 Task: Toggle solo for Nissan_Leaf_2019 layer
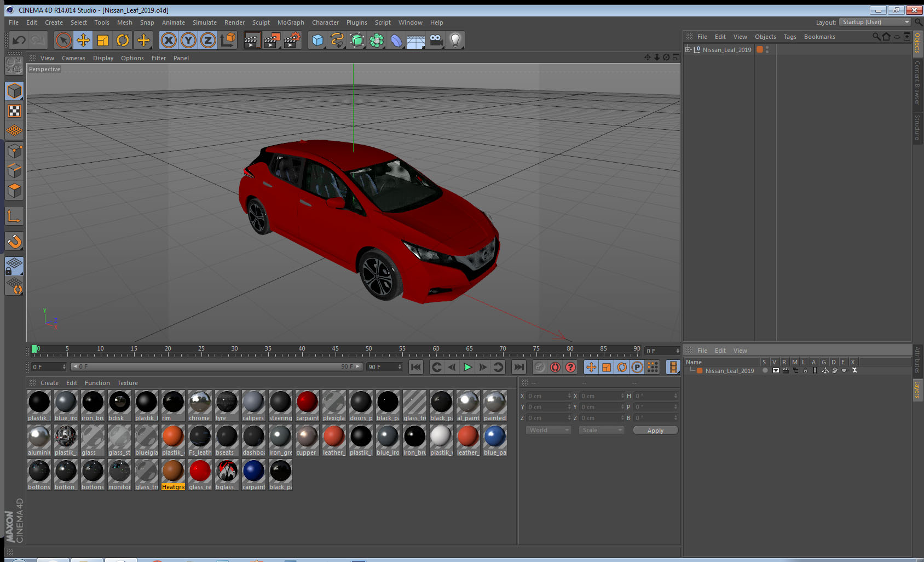coord(765,370)
